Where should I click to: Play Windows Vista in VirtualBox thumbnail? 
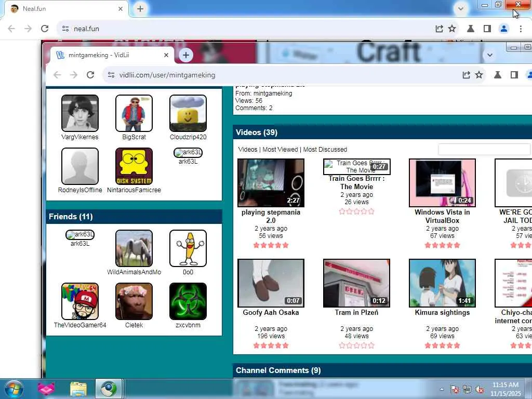point(442,183)
